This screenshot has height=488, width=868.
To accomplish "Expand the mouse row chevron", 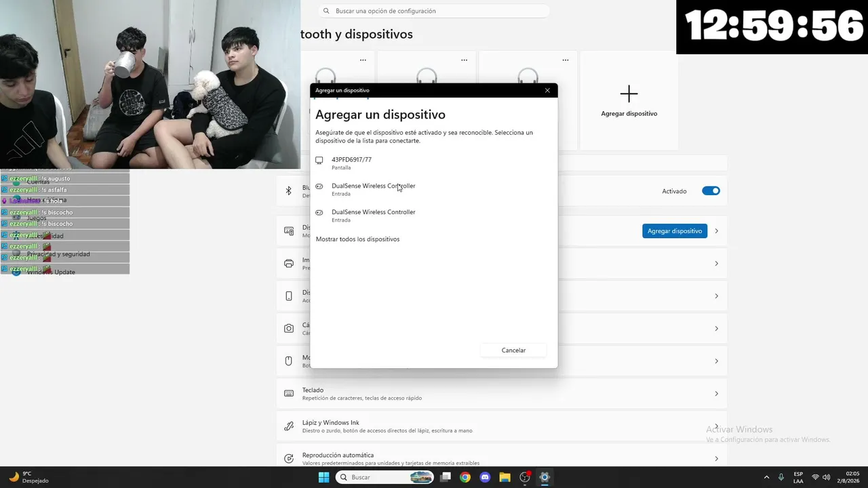I will point(716,361).
